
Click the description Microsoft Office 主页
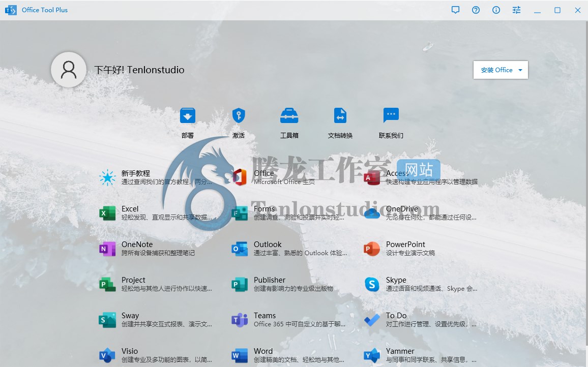[x=284, y=182]
